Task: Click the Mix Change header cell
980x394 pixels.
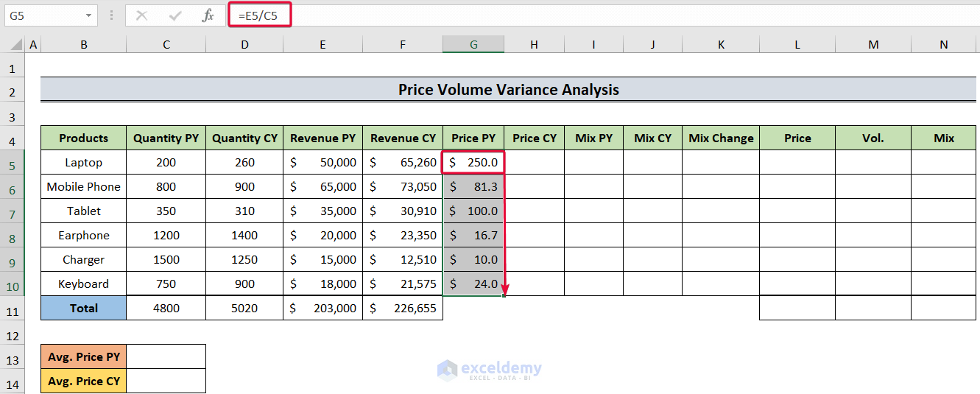Action: click(721, 138)
